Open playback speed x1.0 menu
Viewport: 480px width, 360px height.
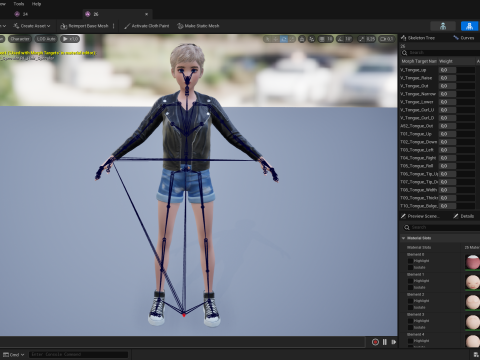click(70, 39)
